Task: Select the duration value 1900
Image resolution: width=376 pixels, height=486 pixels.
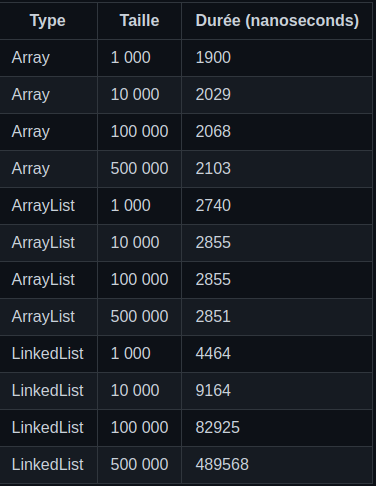Action: point(213,58)
